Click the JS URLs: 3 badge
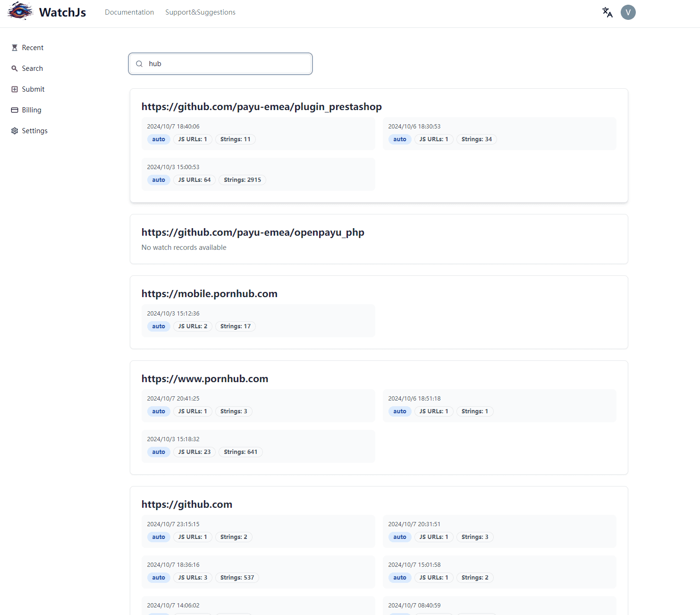 [193, 578]
